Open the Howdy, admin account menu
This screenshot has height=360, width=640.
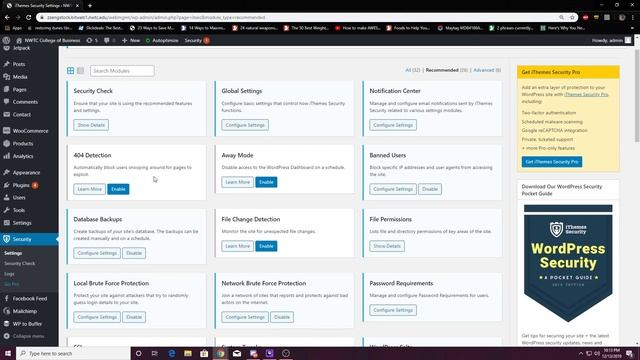(611, 40)
